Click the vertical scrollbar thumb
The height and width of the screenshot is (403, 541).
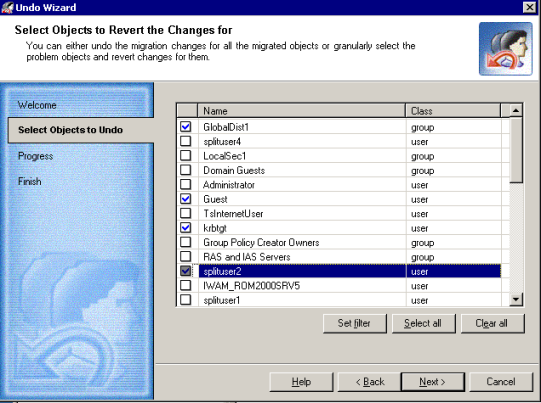point(516,150)
